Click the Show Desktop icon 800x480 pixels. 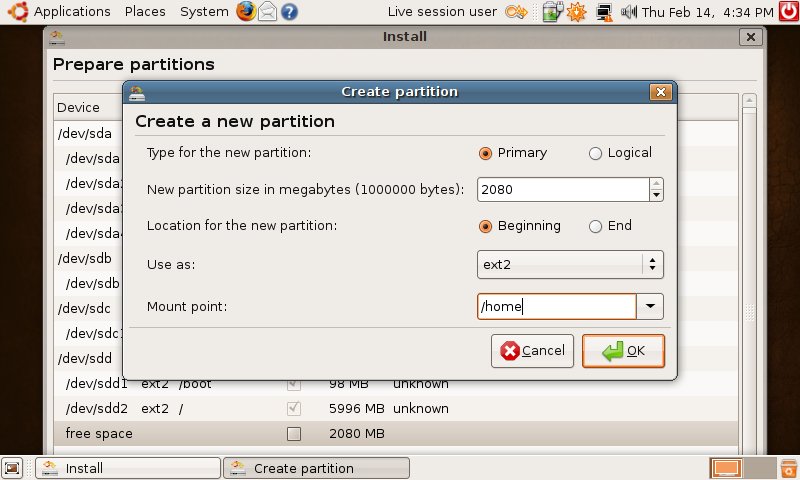pos(12,468)
